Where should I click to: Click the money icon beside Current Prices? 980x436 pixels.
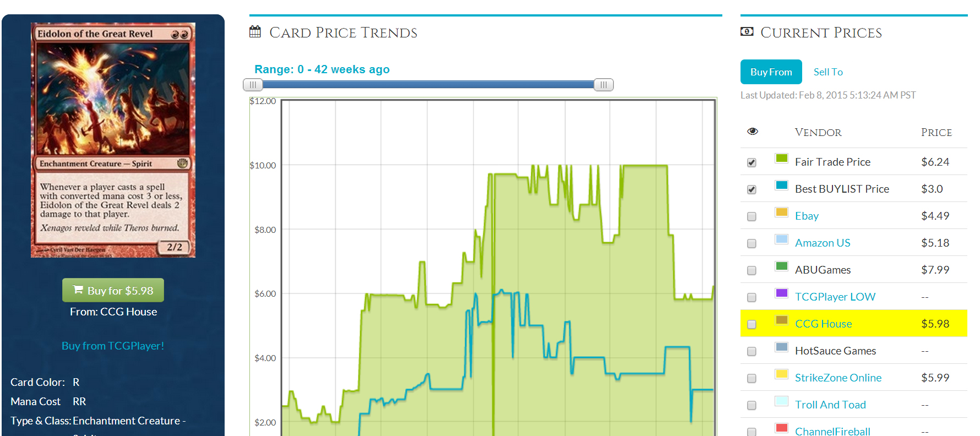pos(747,31)
